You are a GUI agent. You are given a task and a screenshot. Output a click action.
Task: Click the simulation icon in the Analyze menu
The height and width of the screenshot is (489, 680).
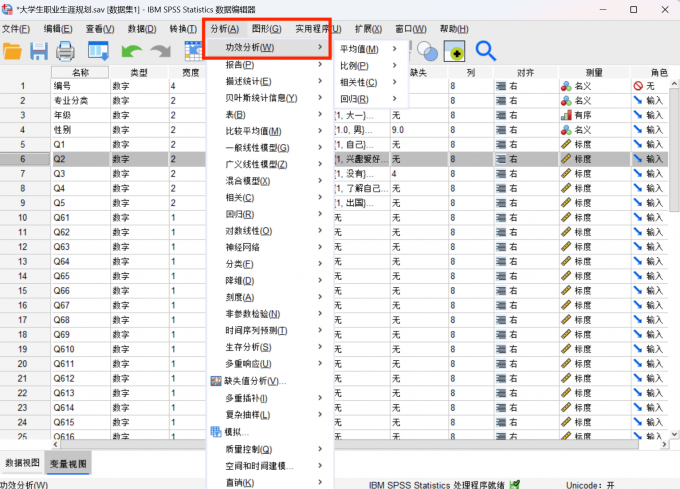point(216,432)
